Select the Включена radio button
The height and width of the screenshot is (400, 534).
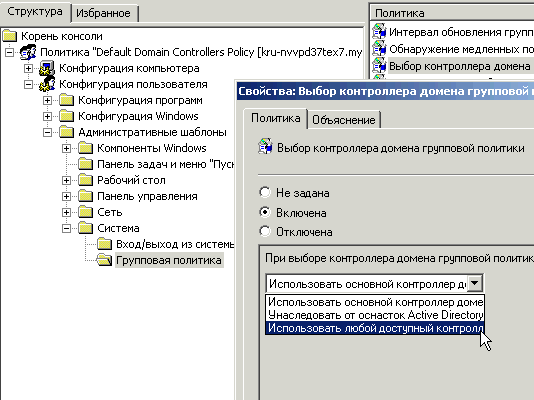click(x=265, y=212)
